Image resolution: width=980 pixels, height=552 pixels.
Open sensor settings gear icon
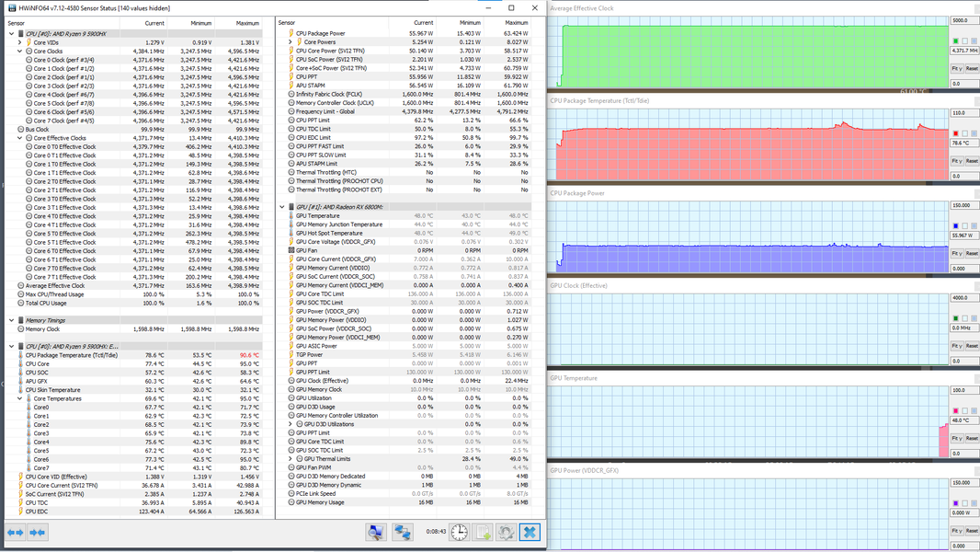pos(507,533)
